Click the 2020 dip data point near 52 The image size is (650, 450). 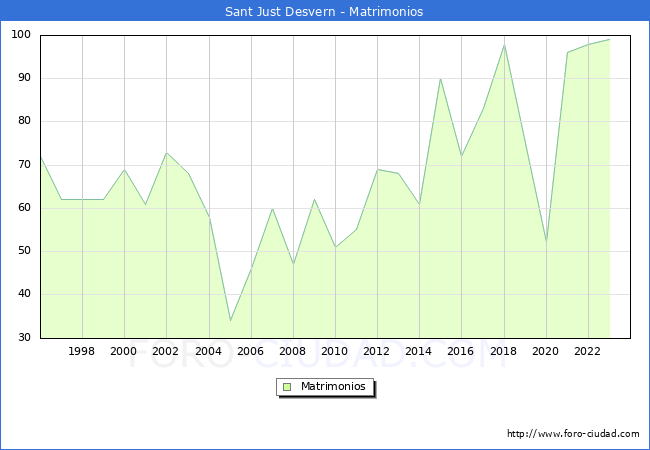point(546,242)
